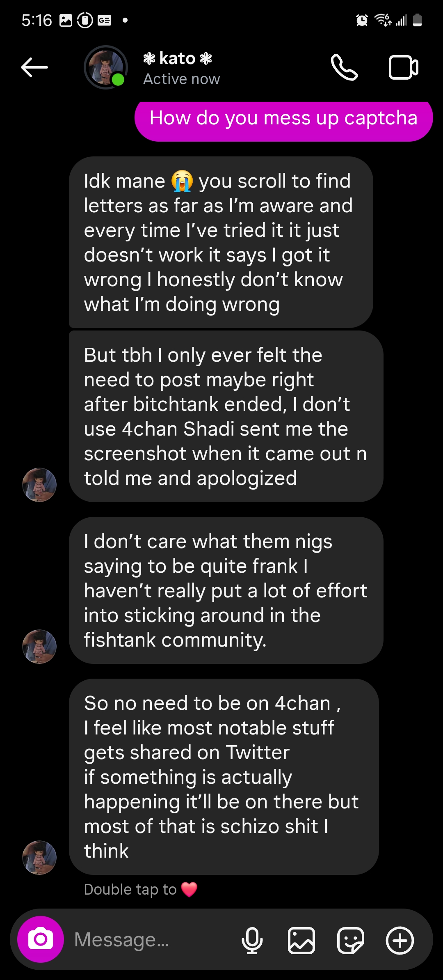Tap avatar beside the fishtank community message
This screenshot has width=443, height=980.
coord(39,647)
